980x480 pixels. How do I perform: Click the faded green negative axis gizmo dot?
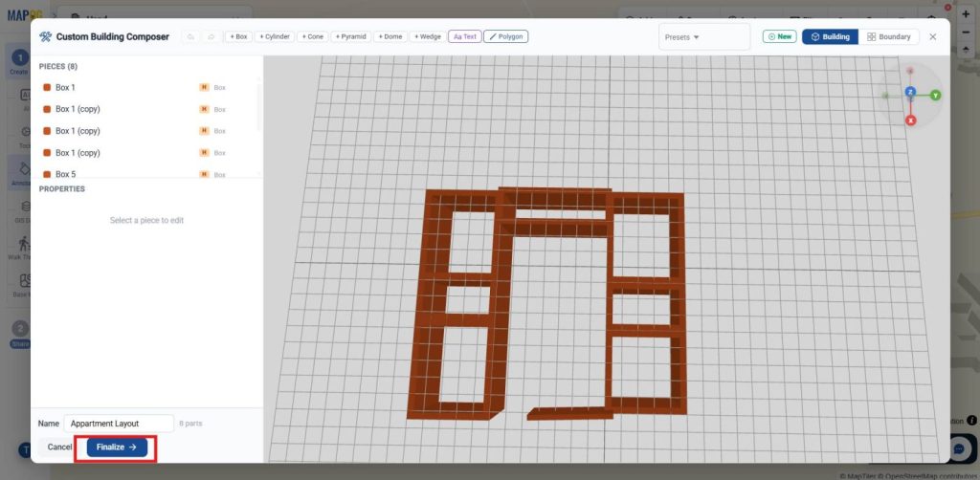point(885,96)
